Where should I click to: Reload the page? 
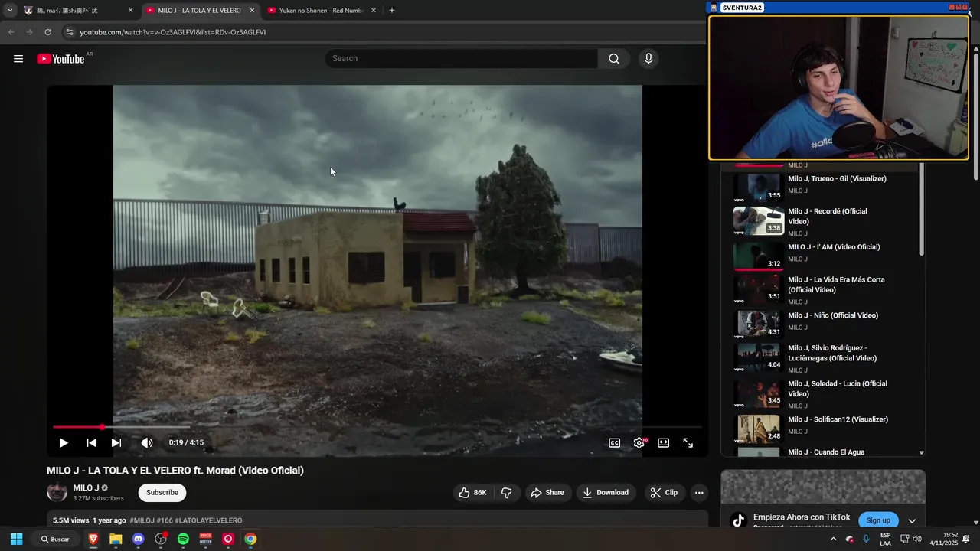tap(47, 32)
